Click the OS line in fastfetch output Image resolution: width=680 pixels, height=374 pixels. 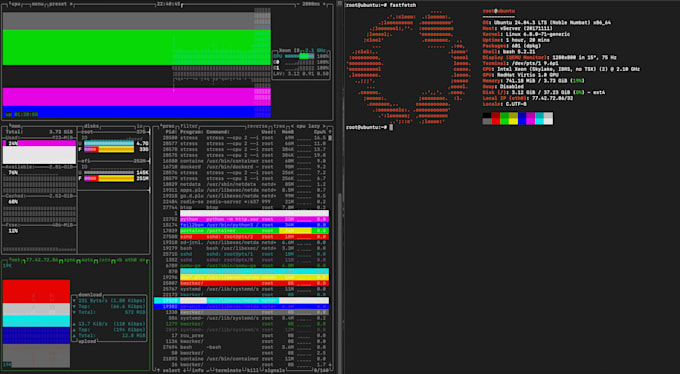546,22
